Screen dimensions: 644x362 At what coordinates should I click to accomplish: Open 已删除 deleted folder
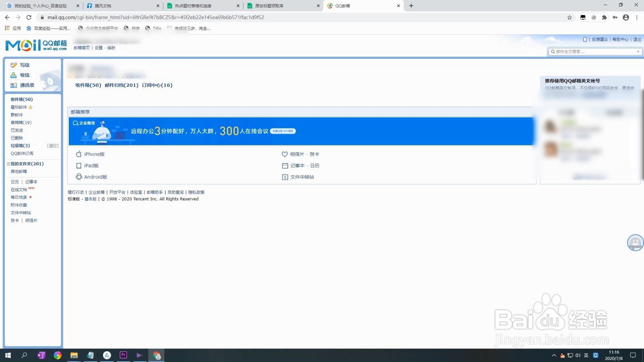coord(17,138)
